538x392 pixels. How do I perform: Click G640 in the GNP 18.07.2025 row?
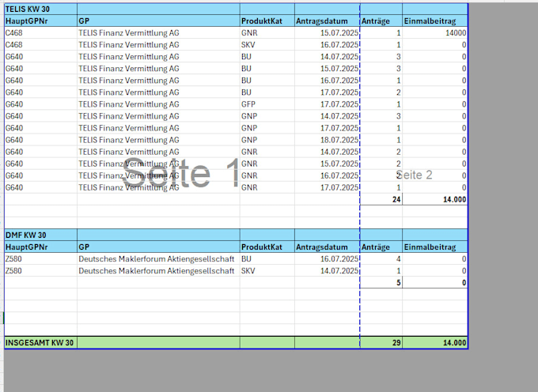tap(40, 140)
